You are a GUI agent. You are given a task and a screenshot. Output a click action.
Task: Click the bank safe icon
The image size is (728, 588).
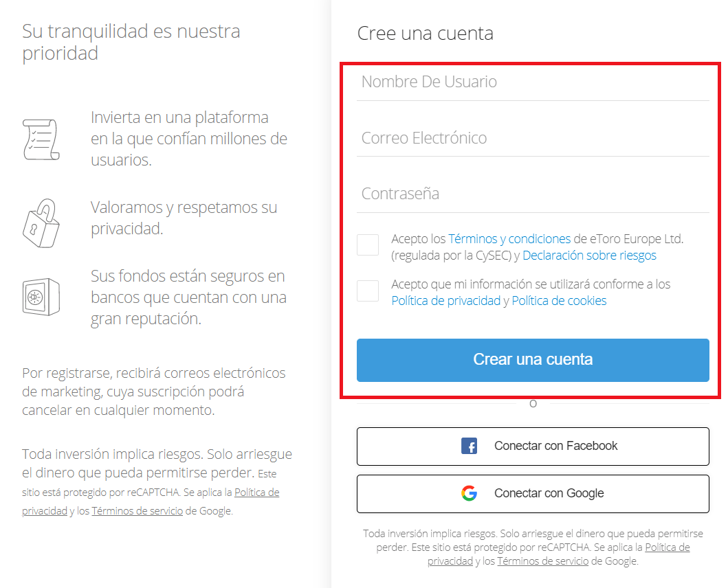(x=41, y=297)
